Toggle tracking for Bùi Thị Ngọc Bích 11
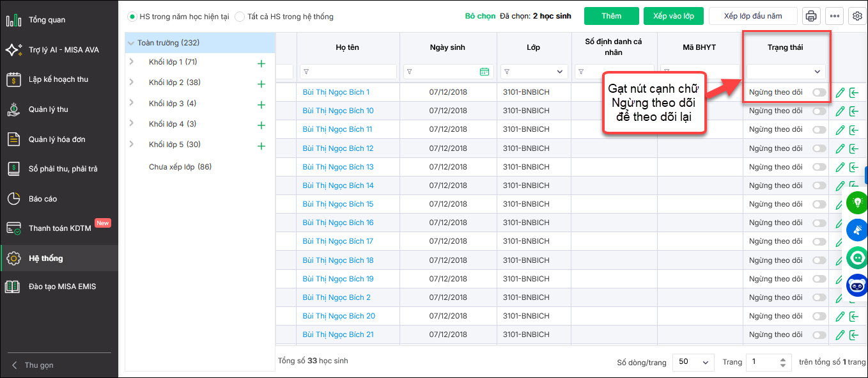This screenshot has height=378, width=868. coord(819,130)
